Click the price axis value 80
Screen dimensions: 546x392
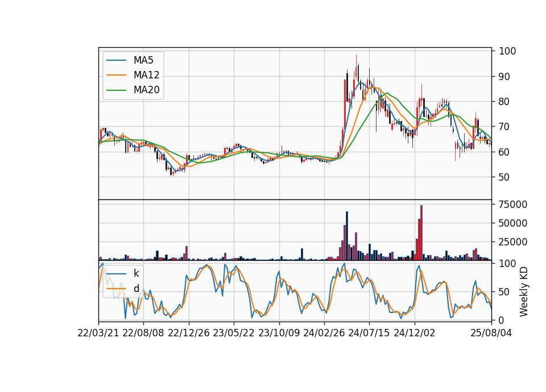tap(504, 102)
